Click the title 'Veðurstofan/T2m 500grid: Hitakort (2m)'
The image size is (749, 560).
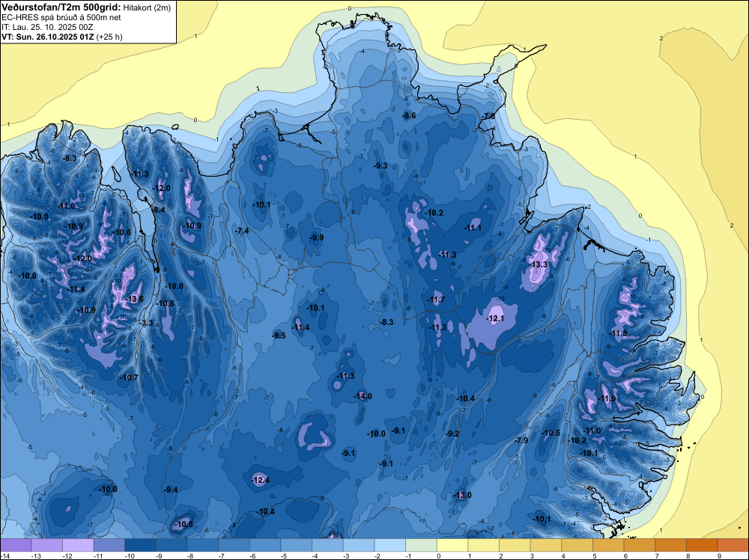[85, 7]
